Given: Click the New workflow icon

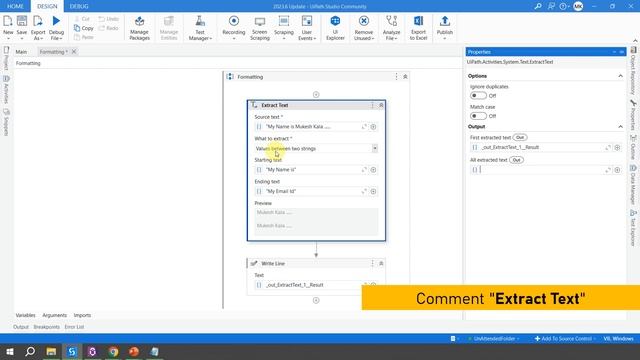Looking at the screenshot, I should point(8,27).
